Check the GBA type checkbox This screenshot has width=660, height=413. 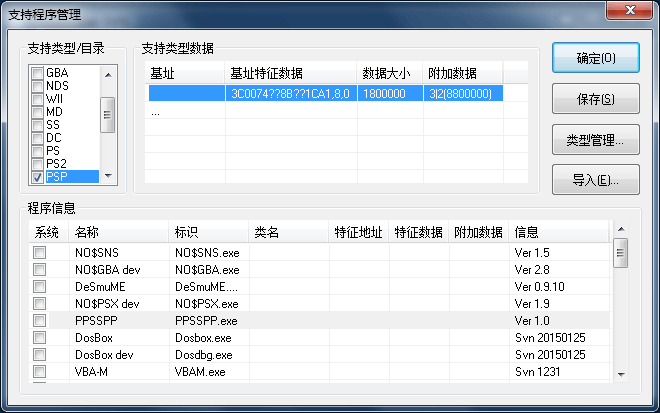(38, 73)
